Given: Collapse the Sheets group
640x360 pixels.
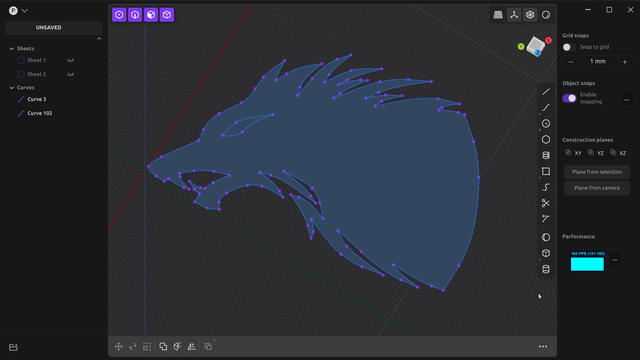Looking at the screenshot, I should click(x=11, y=49).
